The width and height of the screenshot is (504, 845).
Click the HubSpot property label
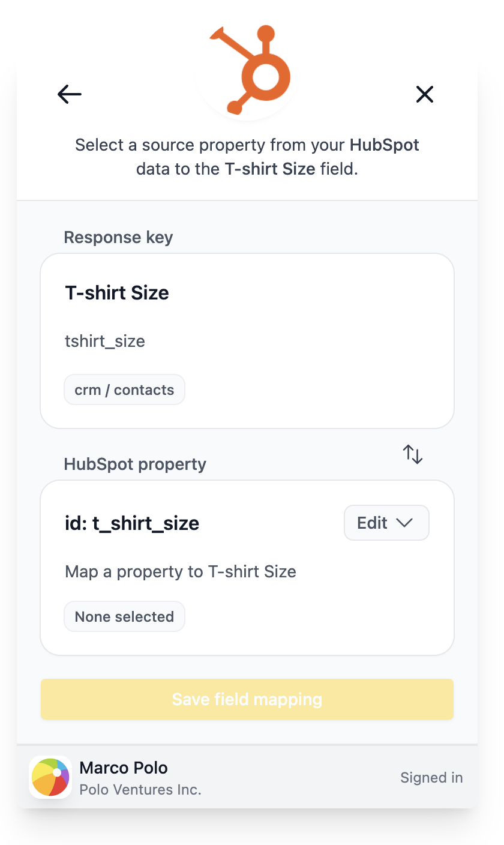click(x=135, y=465)
